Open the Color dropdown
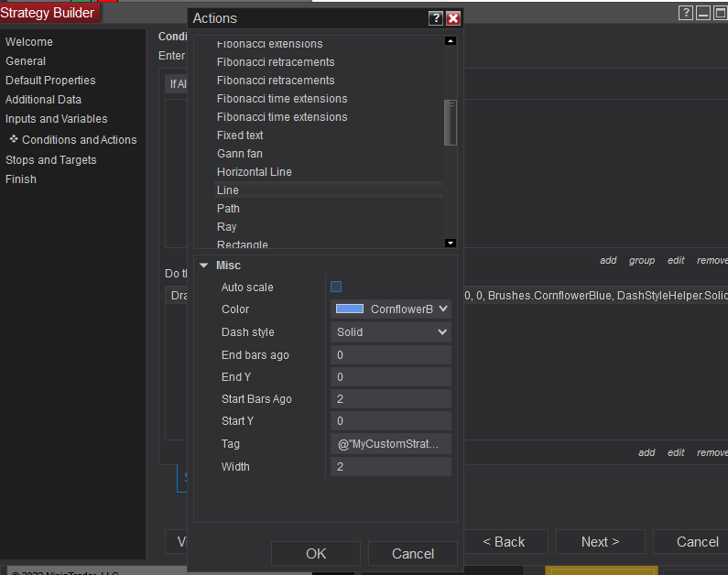 point(391,309)
